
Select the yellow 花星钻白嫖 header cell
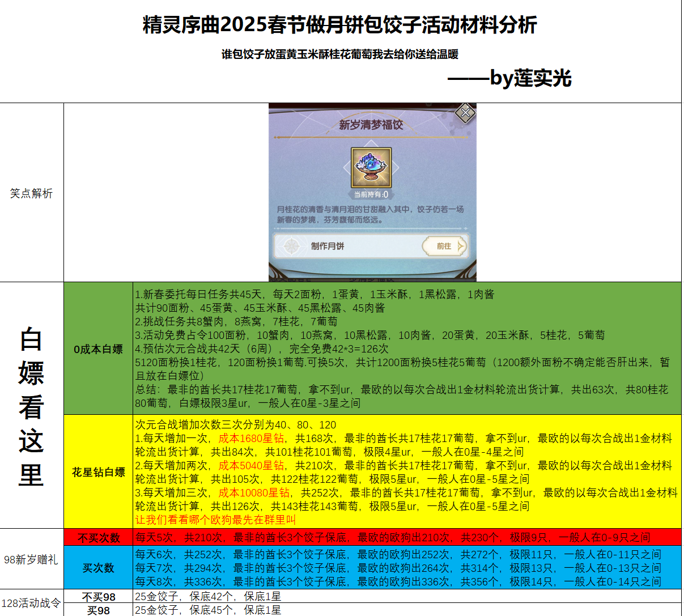(x=98, y=472)
